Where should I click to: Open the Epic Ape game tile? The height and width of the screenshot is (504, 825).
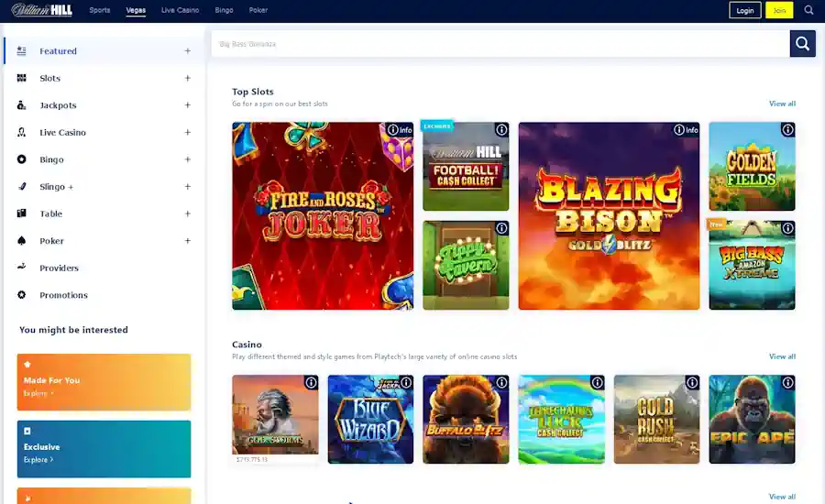752,420
